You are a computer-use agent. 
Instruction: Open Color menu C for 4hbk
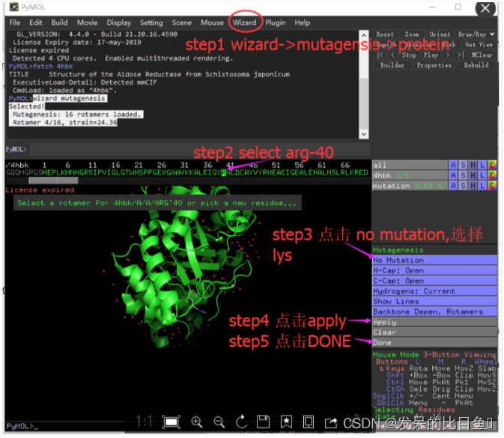click(492, 175)
